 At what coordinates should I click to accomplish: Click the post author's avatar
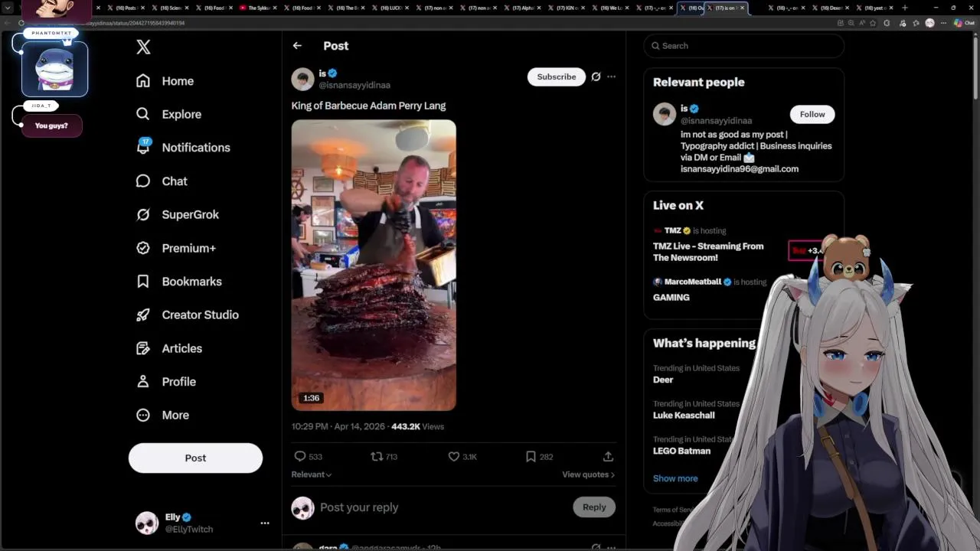302,79
